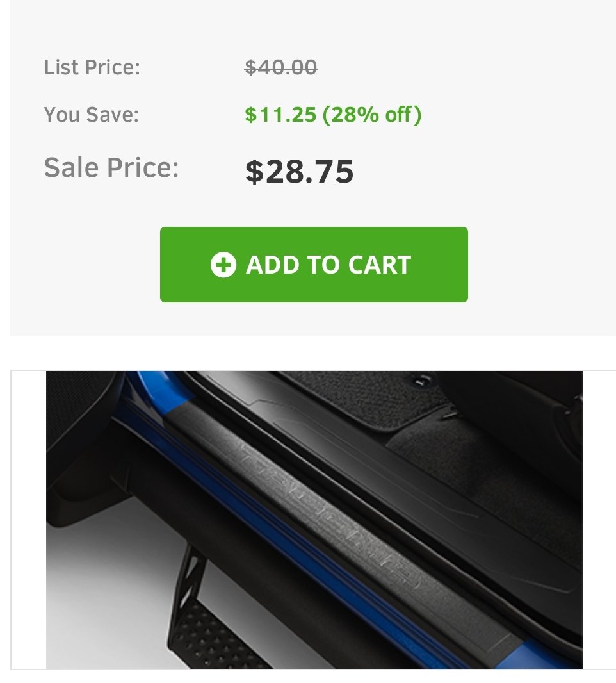The width and height of the screenshot is (616, 683).
Task: Click the List Price label
Action: pos(92,67)
